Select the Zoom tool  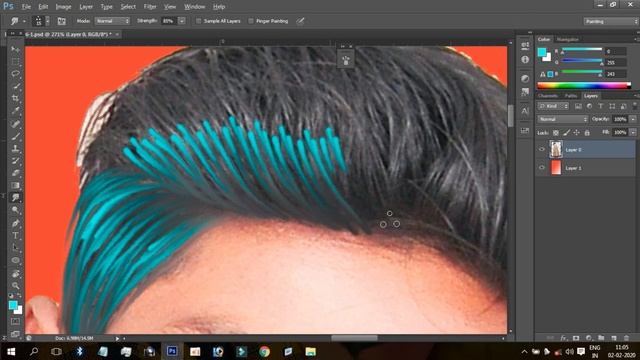point(16,285)
